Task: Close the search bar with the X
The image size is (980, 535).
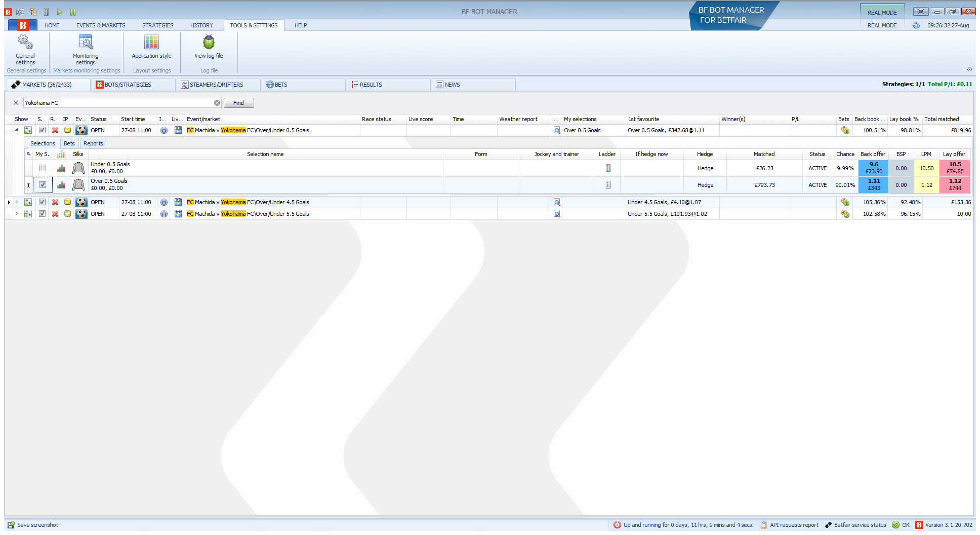Action: 16,103
